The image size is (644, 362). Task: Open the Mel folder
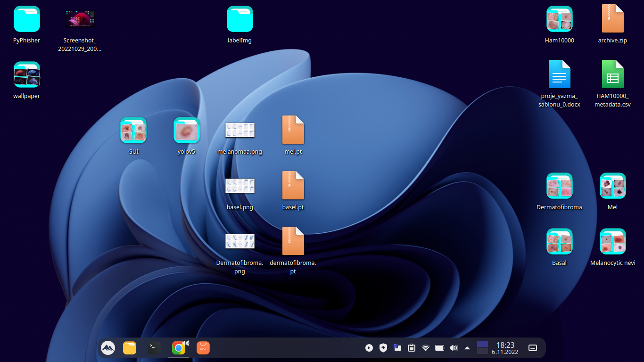613,186
